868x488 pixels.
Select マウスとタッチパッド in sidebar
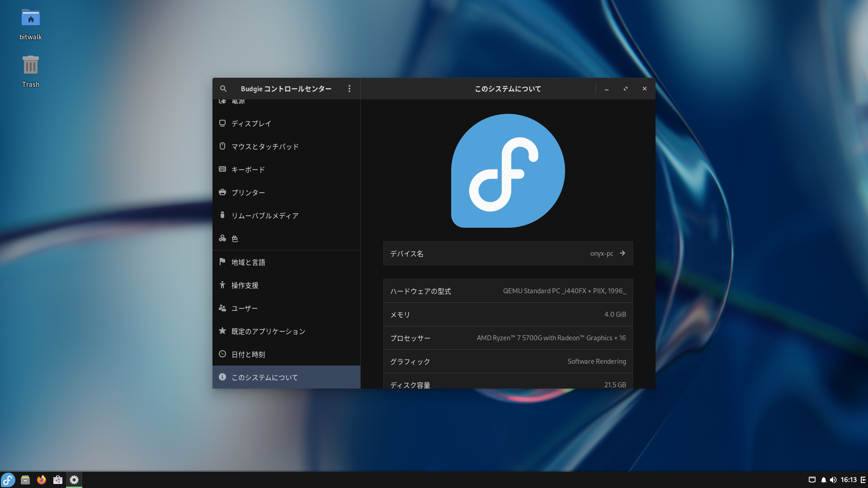(265, 146)
